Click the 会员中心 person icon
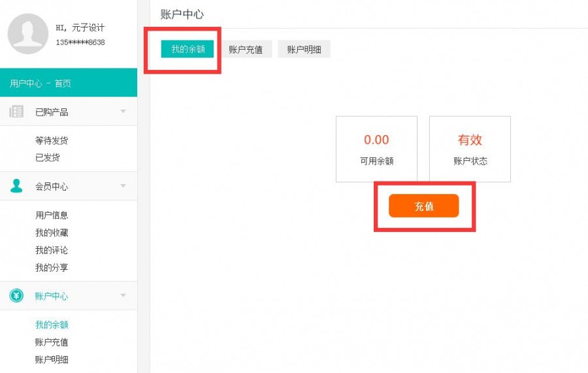Screen dimensions: 588x373 pos(16,186)
